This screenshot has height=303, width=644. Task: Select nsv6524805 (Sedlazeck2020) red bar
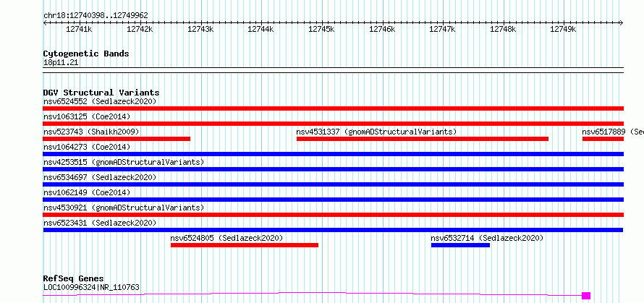245,245
